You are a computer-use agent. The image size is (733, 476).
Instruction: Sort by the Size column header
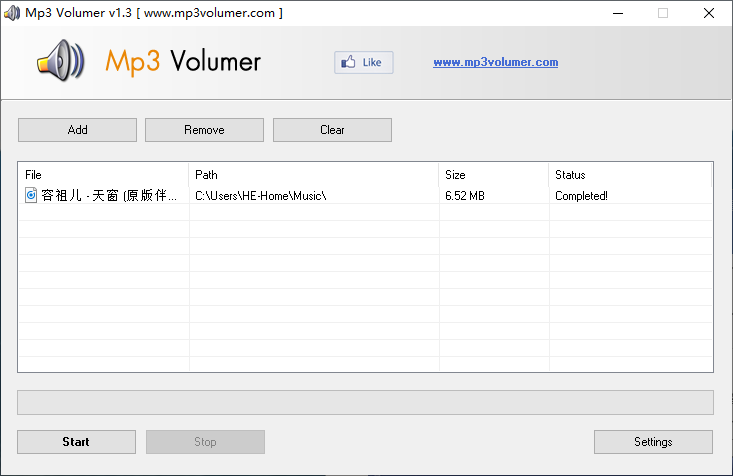[494, 175]
